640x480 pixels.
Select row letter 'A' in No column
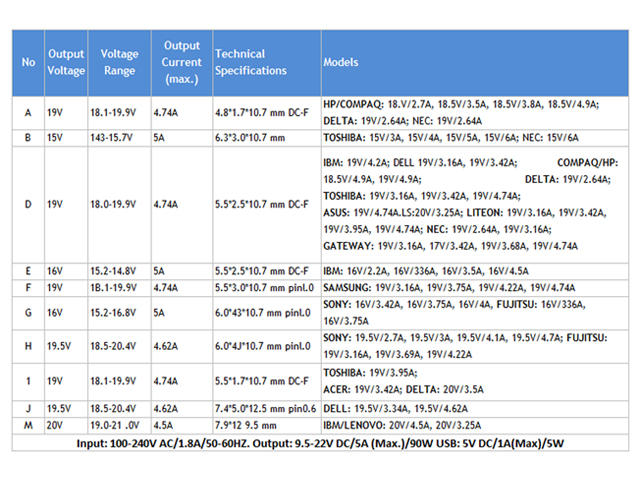[28, 113]
